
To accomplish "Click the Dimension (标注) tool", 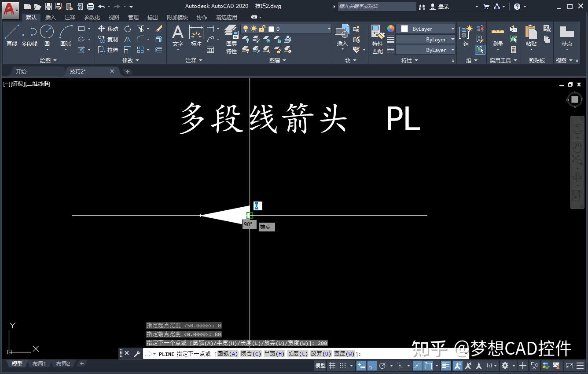I will pyautogui.click(x=196, y=36).
